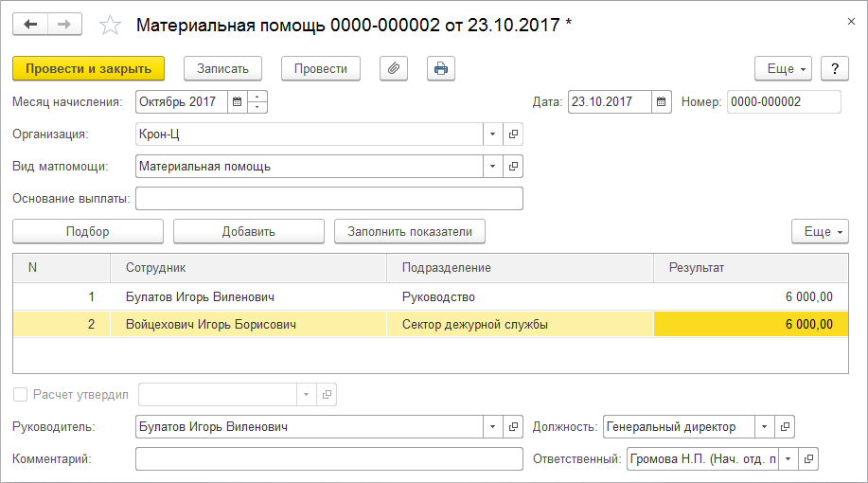Open the Организация record link icon
This screenshot has height=483, width=868.
pos(513,134)
